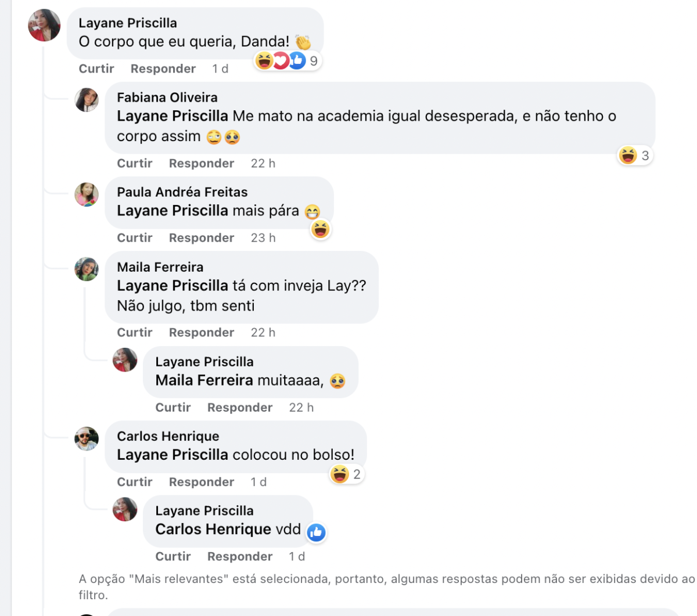This screenshot has width=697, height=616.
Task: Click the "22 h" timestamp on Fabiana's comment
Action: 263,163
